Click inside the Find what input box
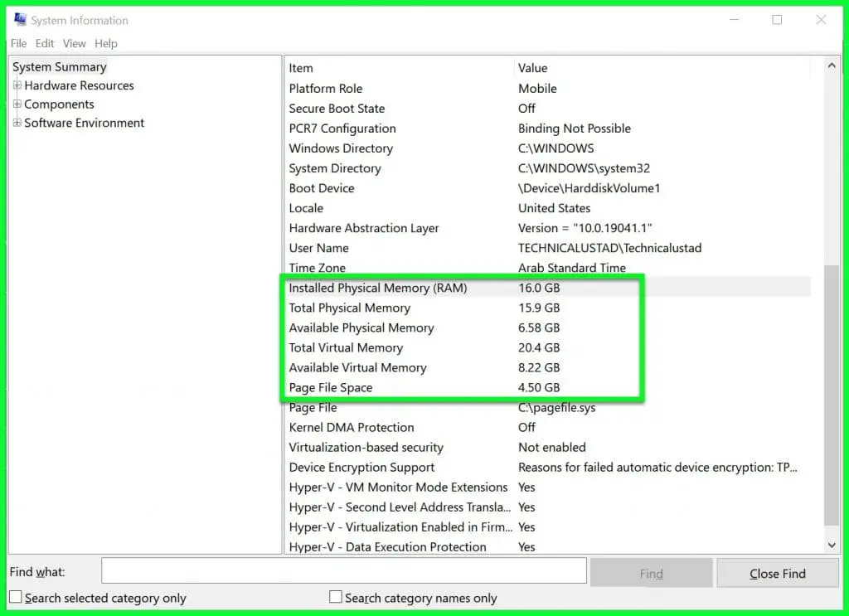The image size is (849, 616). click(344, 570)
